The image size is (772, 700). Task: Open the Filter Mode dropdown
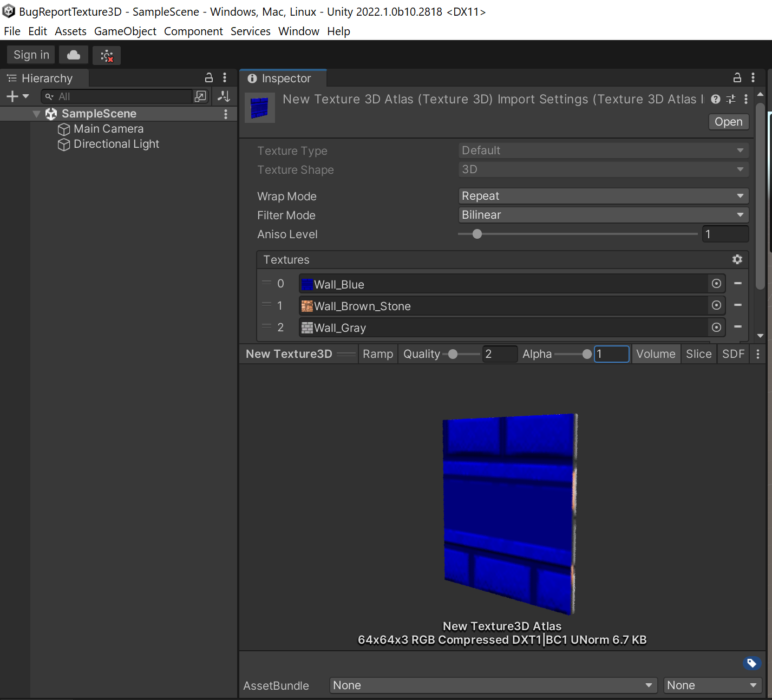603,215
